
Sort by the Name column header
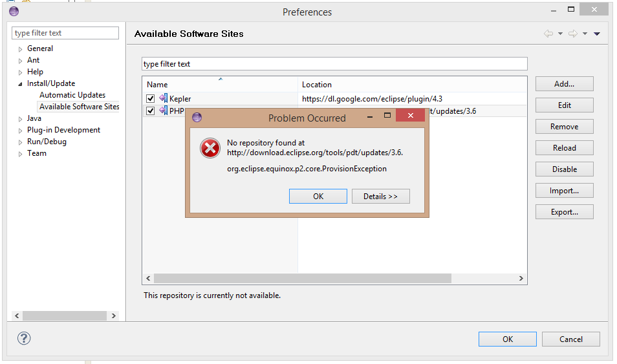(220, 84)
